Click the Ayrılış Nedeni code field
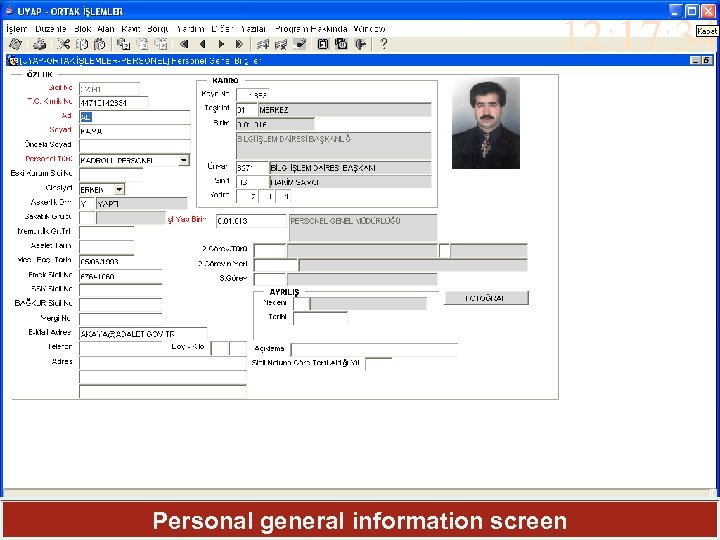This screenshot has width=720, height=540. click(x=301, y=304)
